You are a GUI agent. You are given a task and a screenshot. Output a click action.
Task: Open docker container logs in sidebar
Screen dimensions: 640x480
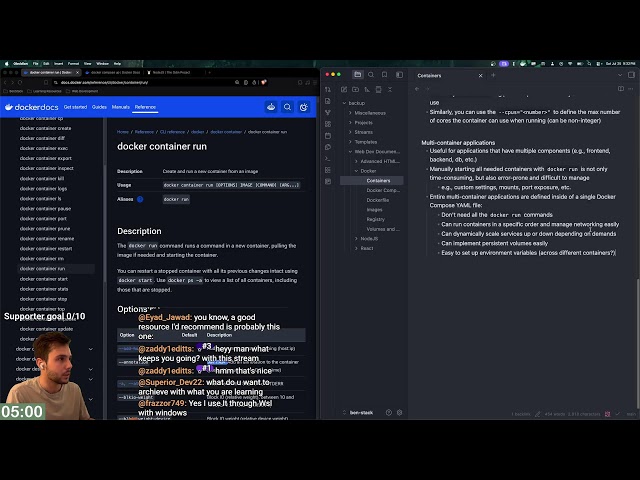point(43,189)
